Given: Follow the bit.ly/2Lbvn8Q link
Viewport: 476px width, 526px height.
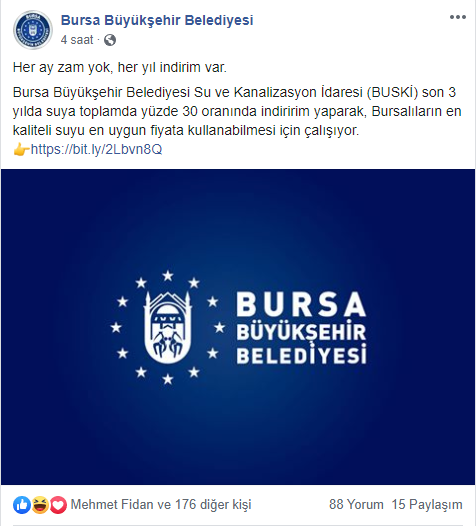Looking at the screenshot, I should coord(96,149).
